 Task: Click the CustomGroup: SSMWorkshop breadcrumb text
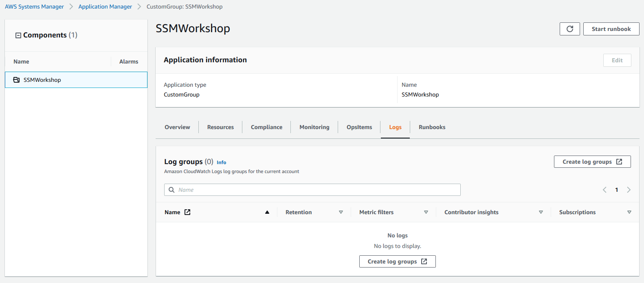(185, 7)
